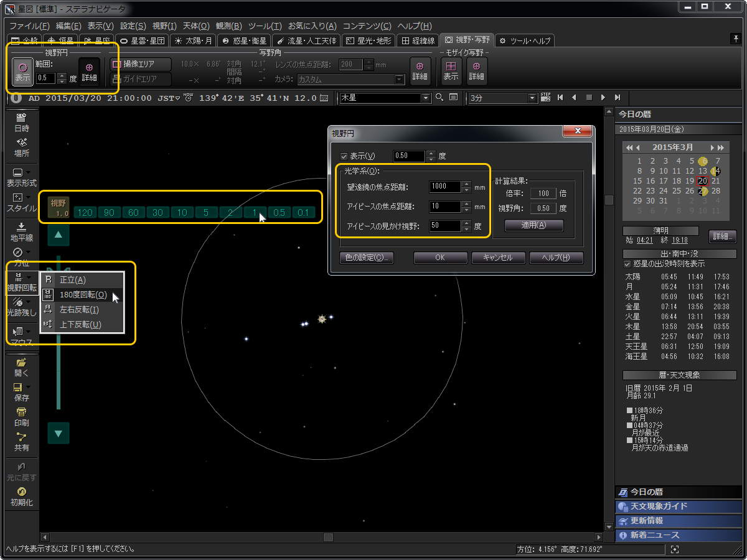Stop the time animation
This screenshot has width=747, height=560.
588,97
